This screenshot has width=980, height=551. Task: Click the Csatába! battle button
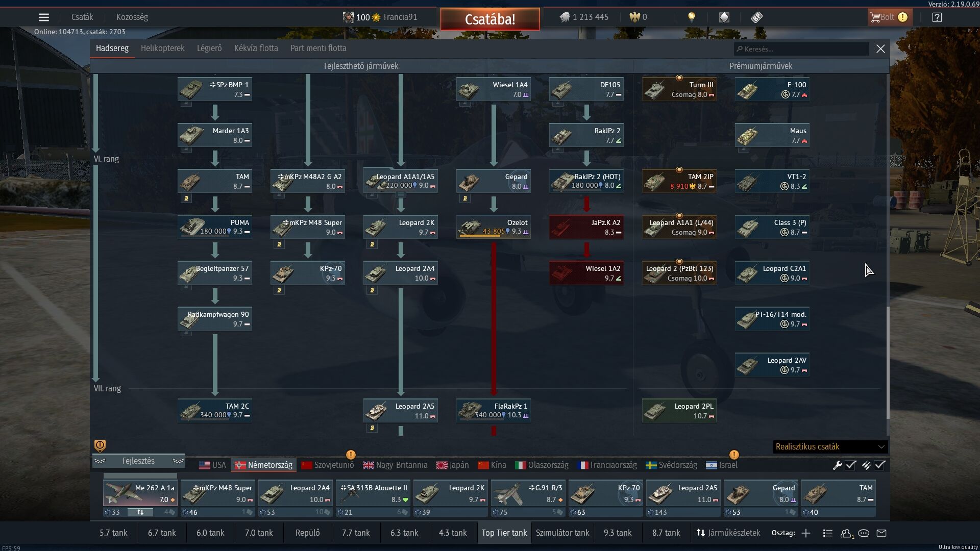pyautogui.click(x=490, y=19)
